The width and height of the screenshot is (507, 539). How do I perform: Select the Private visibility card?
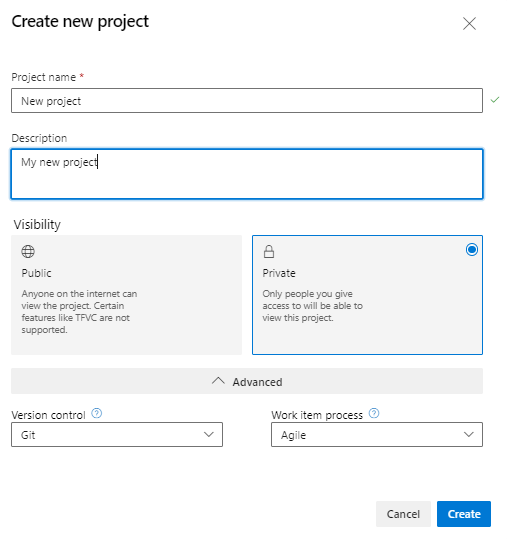coord(367,295)
